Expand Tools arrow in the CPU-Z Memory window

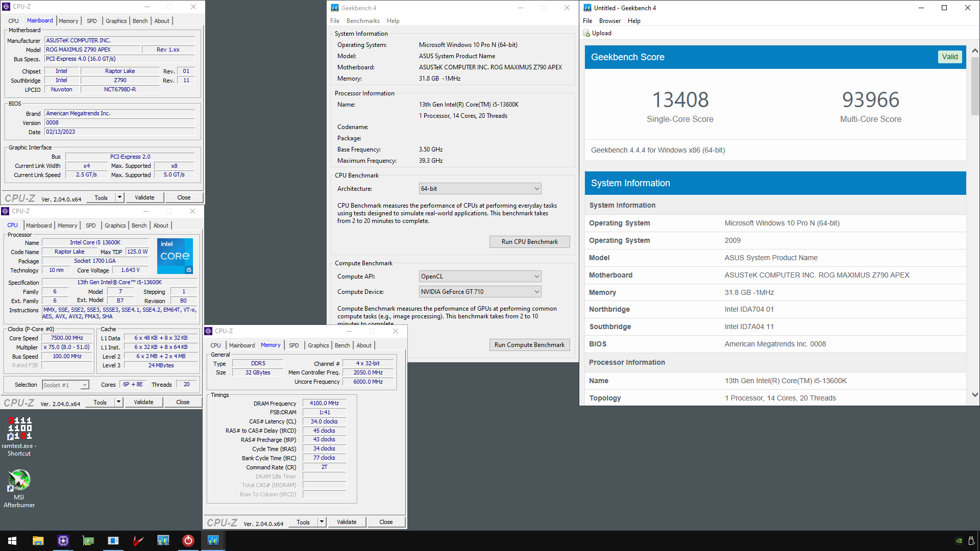pos(322,522)
